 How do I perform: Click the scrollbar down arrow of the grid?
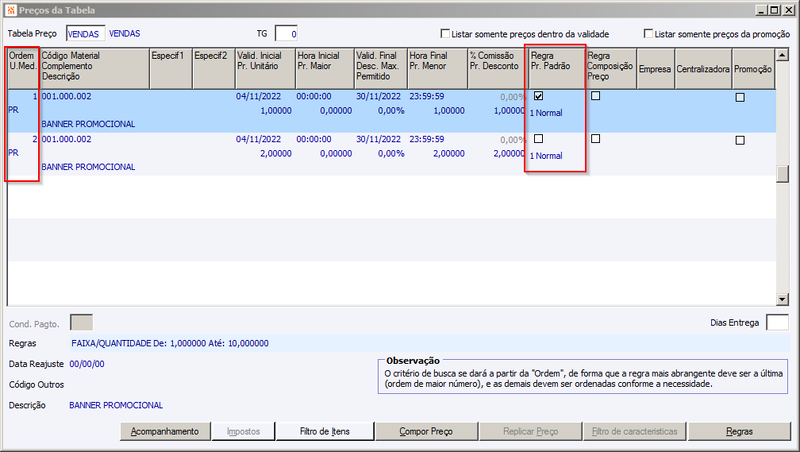coord(782,299)
